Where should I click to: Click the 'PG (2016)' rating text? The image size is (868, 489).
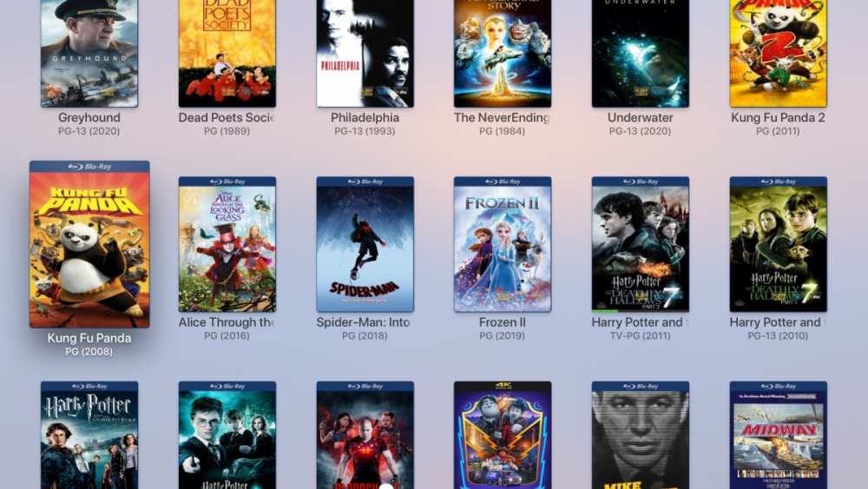pyautogui.click(x=227, y=335)
